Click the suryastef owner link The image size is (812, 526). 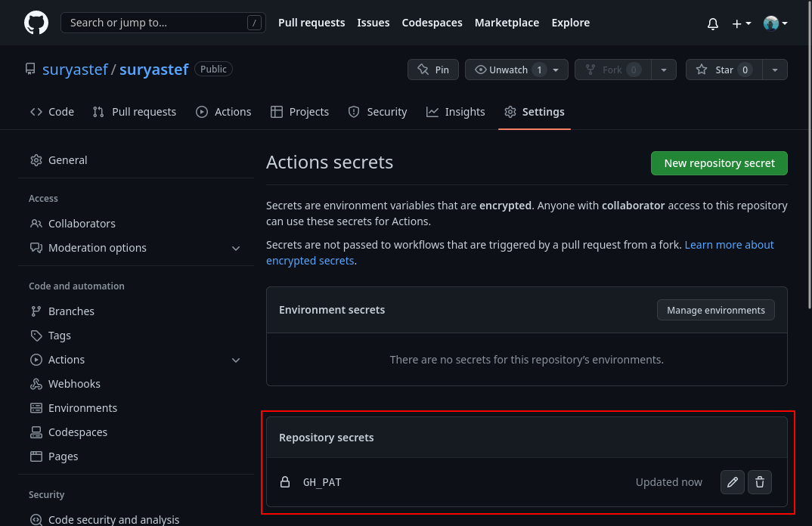click(75, 70)
